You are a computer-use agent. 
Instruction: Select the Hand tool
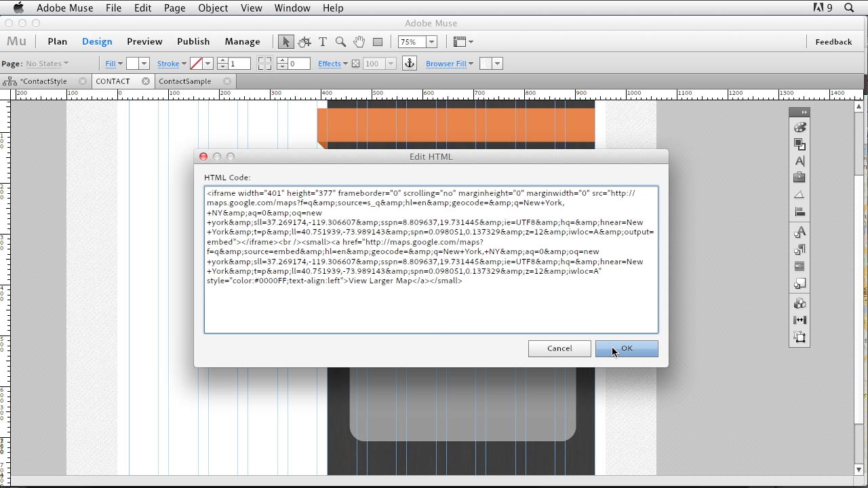359,42
